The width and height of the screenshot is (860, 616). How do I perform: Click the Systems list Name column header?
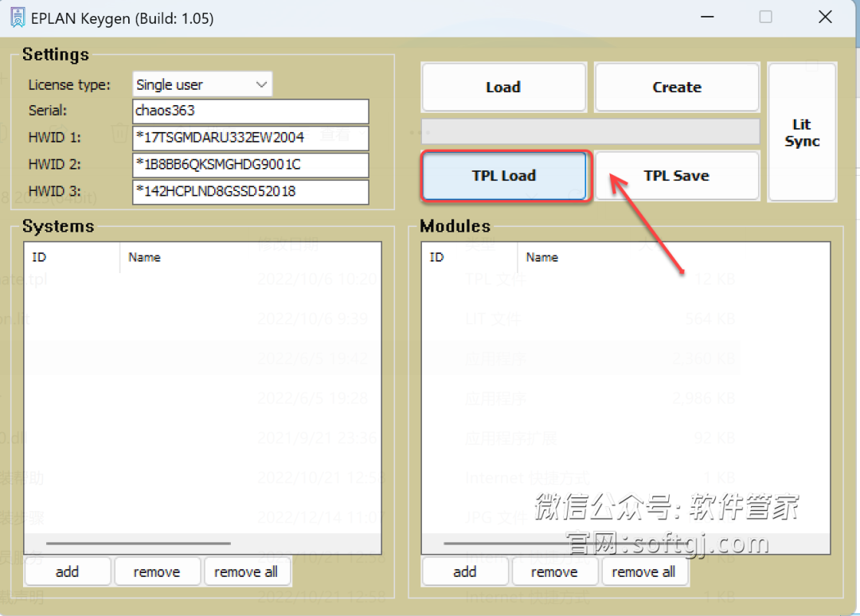pyautogui.click(x=250, y=258)
